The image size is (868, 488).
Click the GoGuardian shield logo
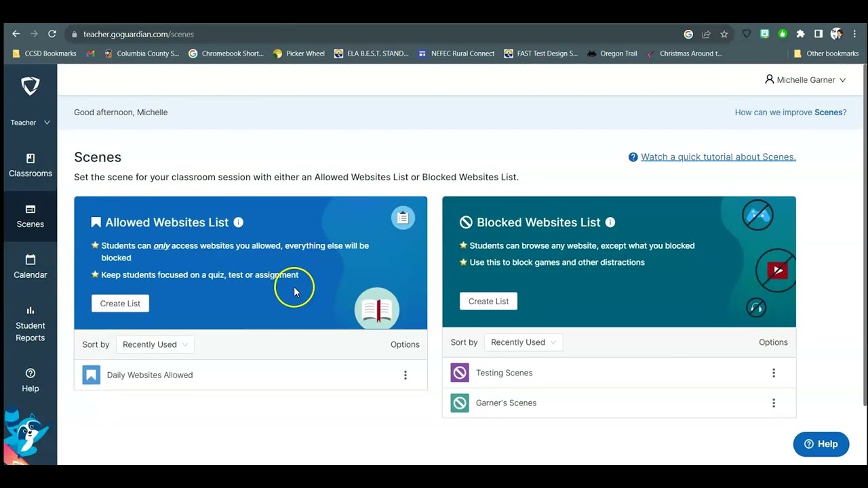[x=31, y=86]
